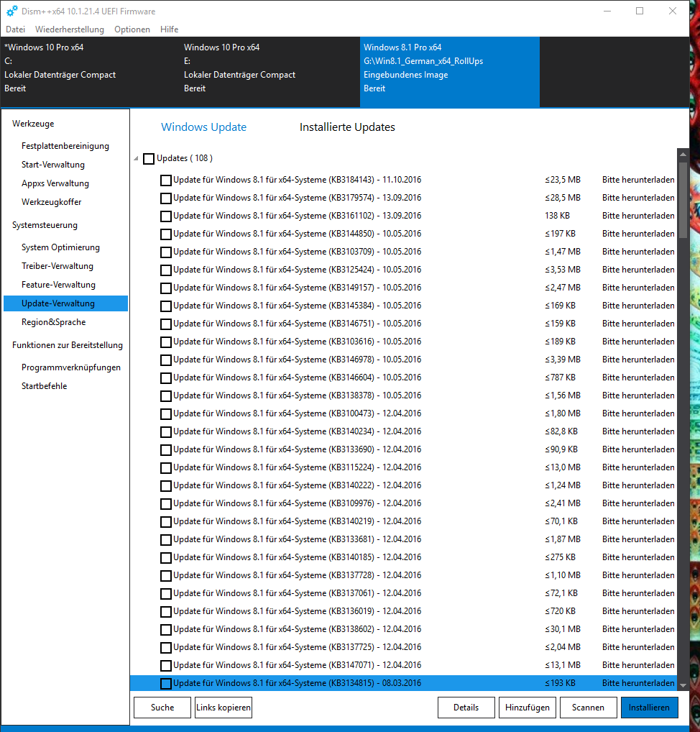Switch to the Installierte Updates tab
700x732 pixels.
(x=347, y=127)
